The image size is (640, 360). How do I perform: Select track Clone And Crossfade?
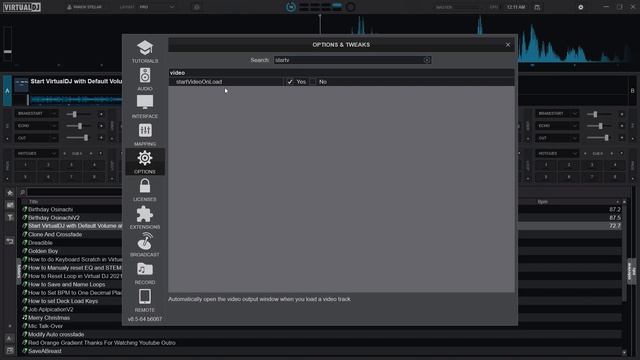point(55,234)
